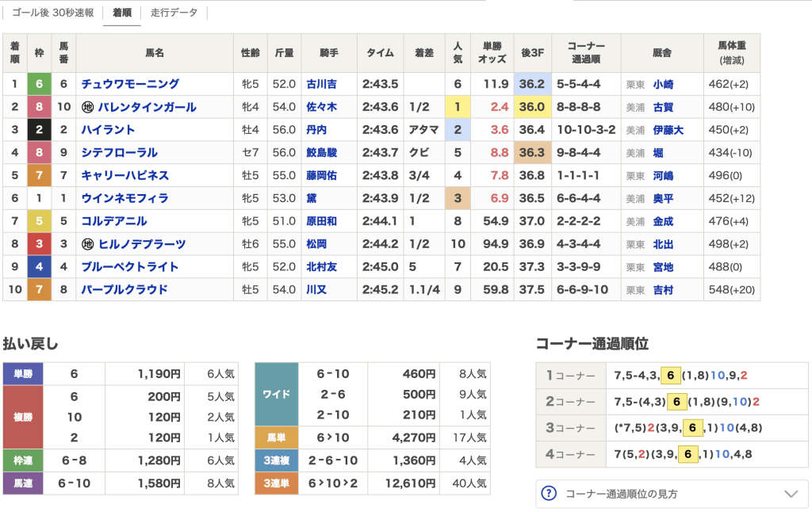The image size is (812, 512).
Task: Open trainer 宮地 stable page
Action: pyautogui.click(x=663, y=266)
